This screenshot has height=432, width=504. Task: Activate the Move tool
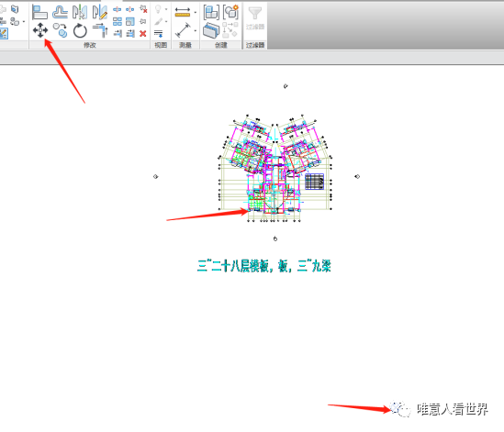pyautogui.click(x=40, y=30)
